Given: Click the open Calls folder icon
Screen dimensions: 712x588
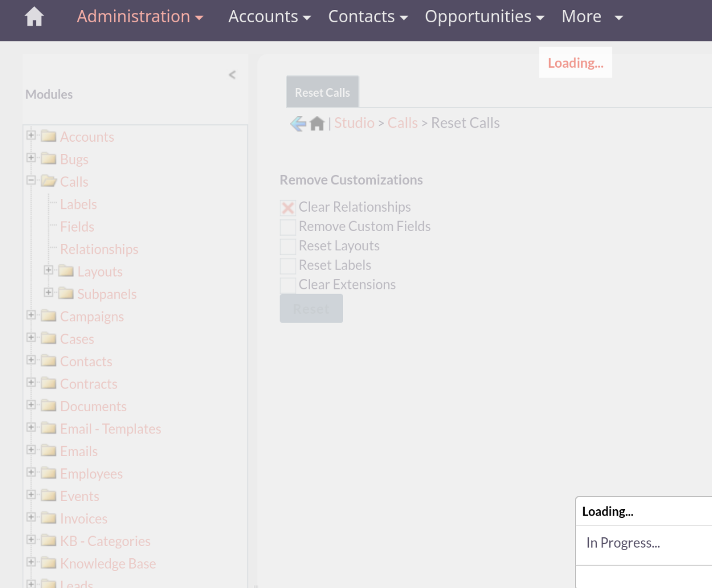Looking at the screenshot, I should pyautogui.click(x=49, y=182).
